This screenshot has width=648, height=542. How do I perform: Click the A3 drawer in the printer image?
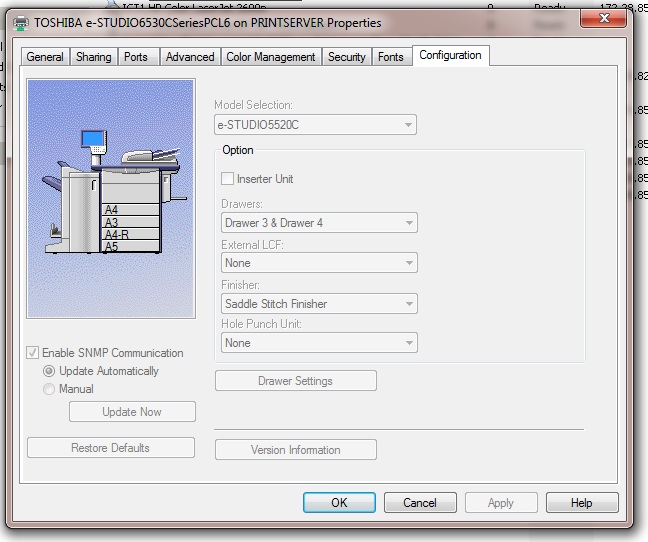coord(131,222)
